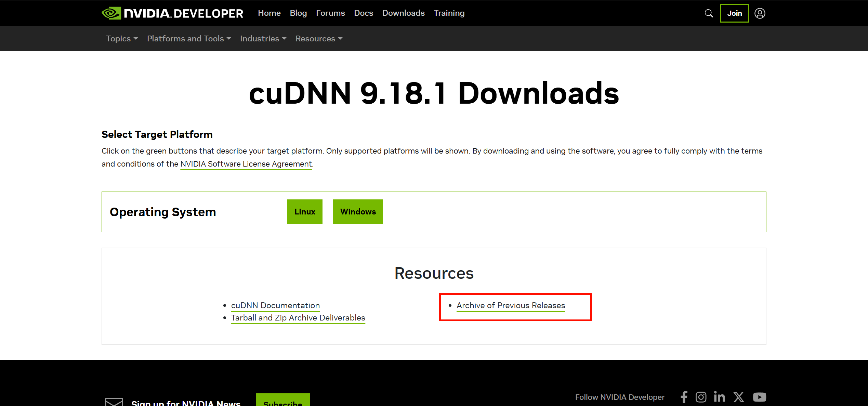Viewport: 868px width, 406px height.
Task: Go to Home in top navigation
Action: point(269,13)
